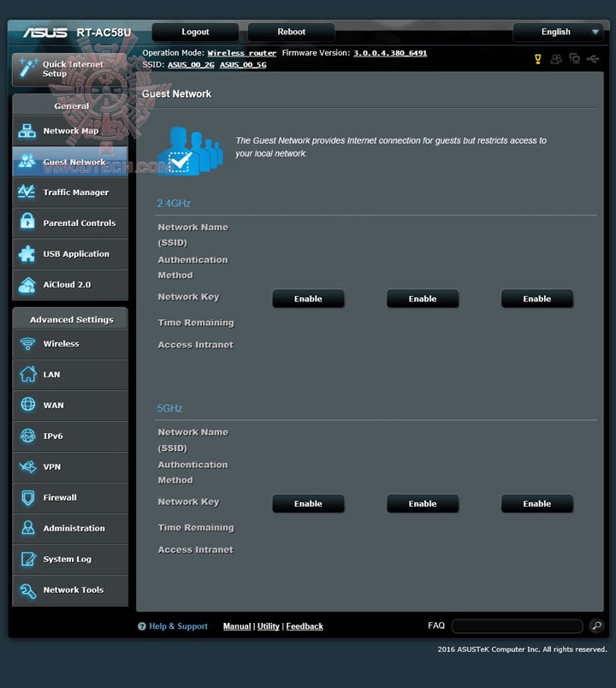Viewport: 616px width, 688px height.
Task: Click the Help & Support question mark icon
Action: [x=142, y=626]
